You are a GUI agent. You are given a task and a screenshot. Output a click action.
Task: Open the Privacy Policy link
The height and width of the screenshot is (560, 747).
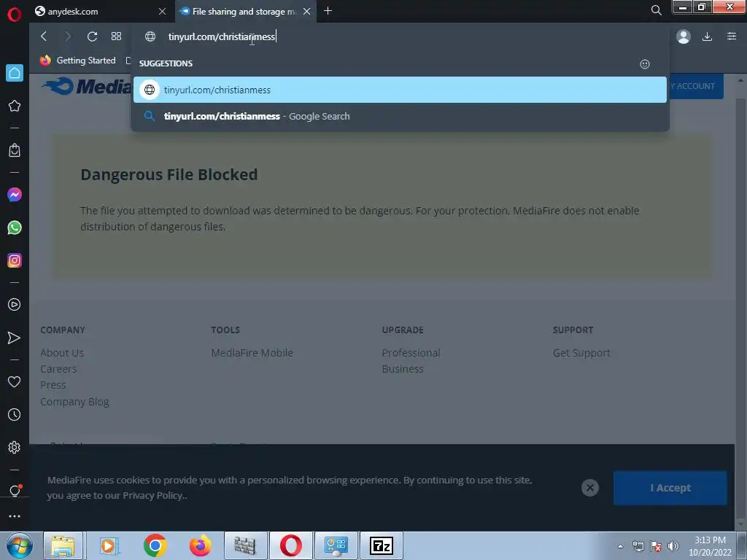[x=153, y=496]
